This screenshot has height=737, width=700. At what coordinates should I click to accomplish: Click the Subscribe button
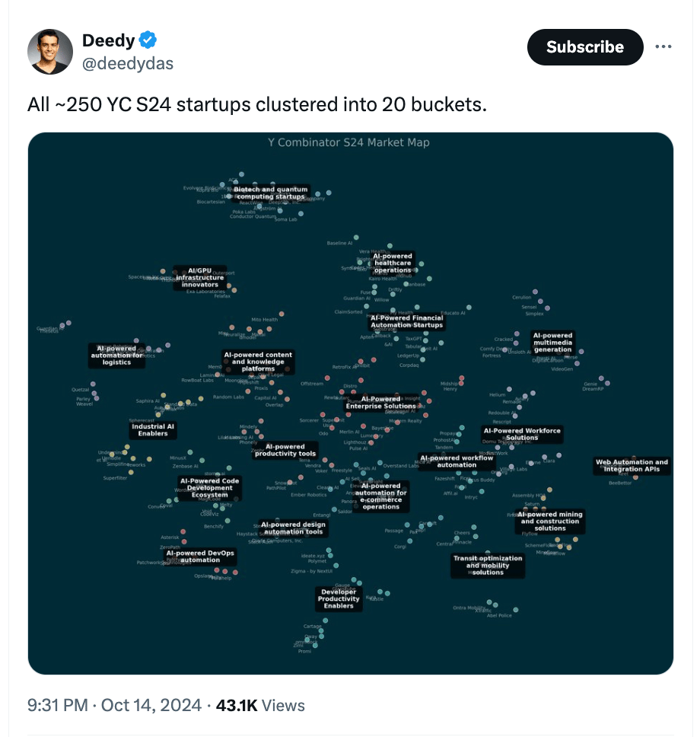tap(585, 47)
